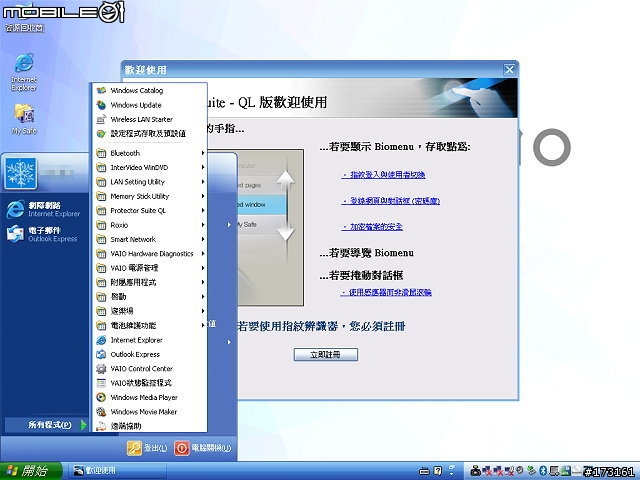This screenshot has height=480, width=640.
Task: Click the 電腦關機 shutdown button
Action: [202, 448]
